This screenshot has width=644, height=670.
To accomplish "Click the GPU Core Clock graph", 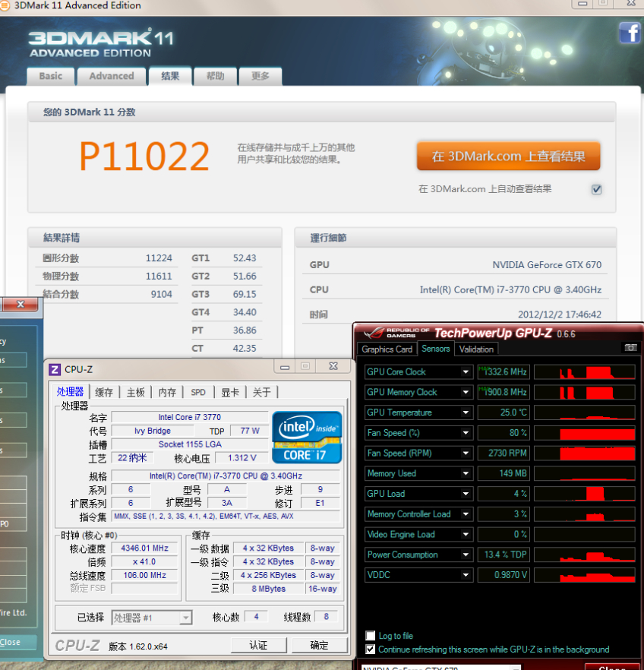I will pyautogui.click(x=585, y=371).
